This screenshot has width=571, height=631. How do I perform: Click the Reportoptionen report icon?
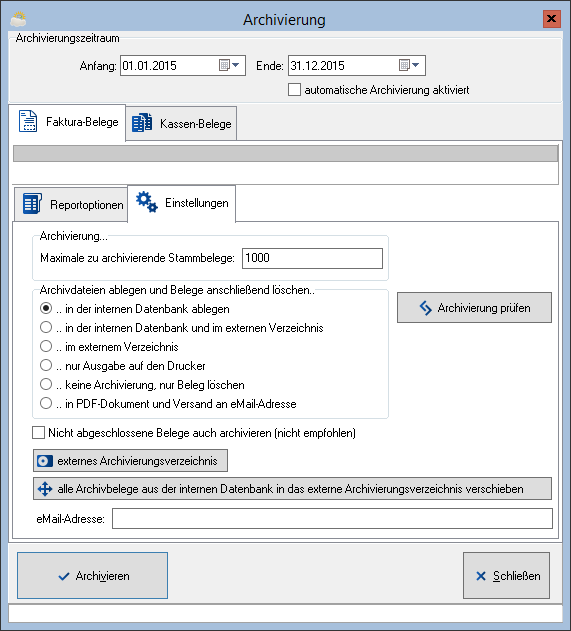tap(32, 204)
